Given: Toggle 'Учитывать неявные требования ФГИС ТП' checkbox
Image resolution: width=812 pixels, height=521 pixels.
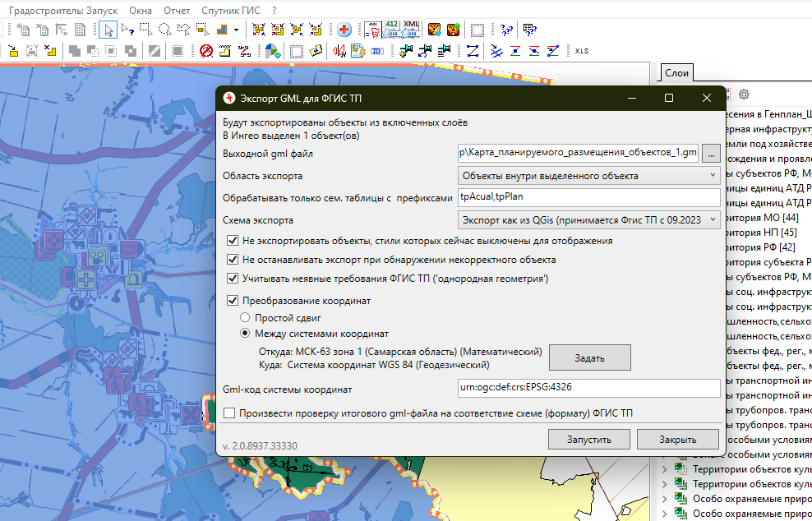Looking at the screenshot, I should (x=233, y=279).
